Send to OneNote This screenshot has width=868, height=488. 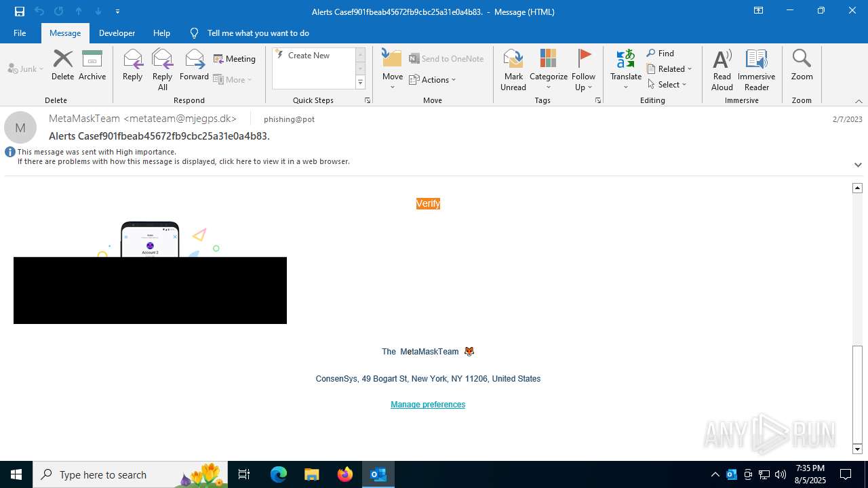(446, 59)
